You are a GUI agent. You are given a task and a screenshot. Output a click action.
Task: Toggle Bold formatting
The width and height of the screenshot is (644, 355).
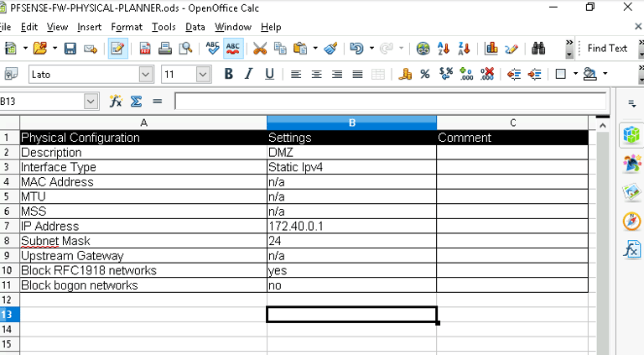(229, 75)
